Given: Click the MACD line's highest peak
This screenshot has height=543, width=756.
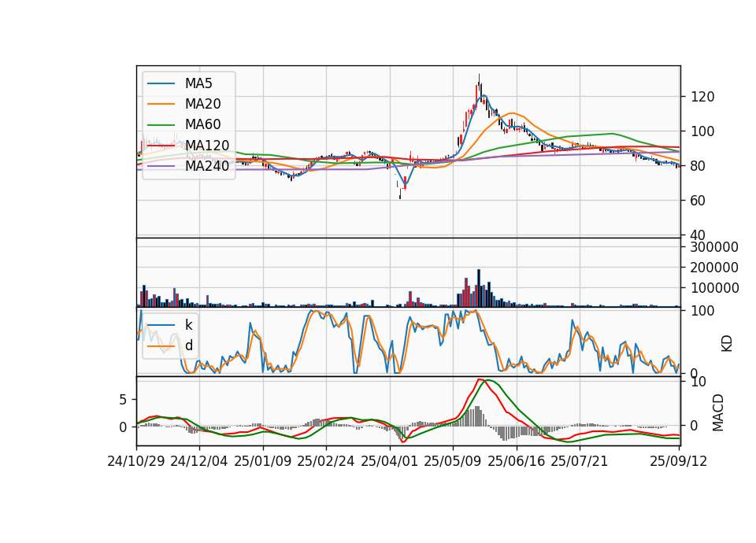Looking at the screenshot, I should 480,379.
